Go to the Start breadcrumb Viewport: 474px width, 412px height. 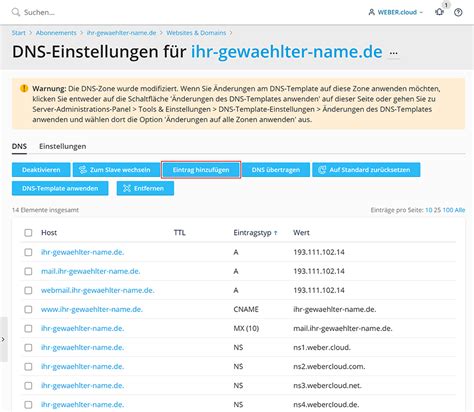(x=19, y=33)
